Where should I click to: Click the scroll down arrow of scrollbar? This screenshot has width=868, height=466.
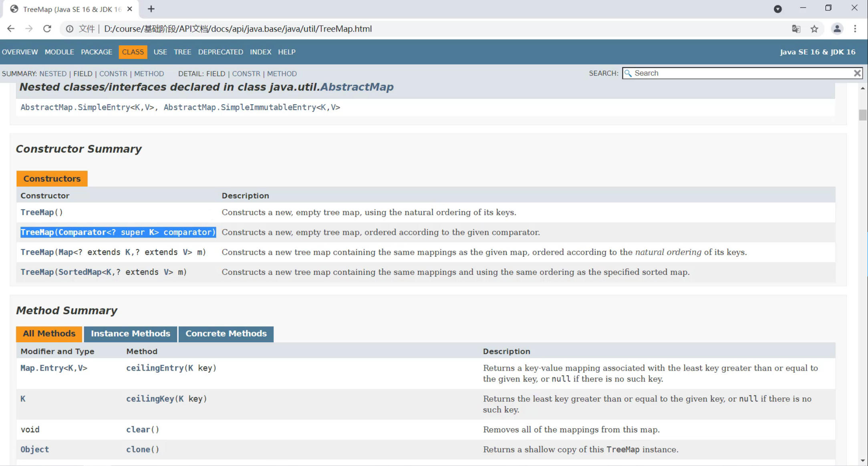tap(862, 461)
